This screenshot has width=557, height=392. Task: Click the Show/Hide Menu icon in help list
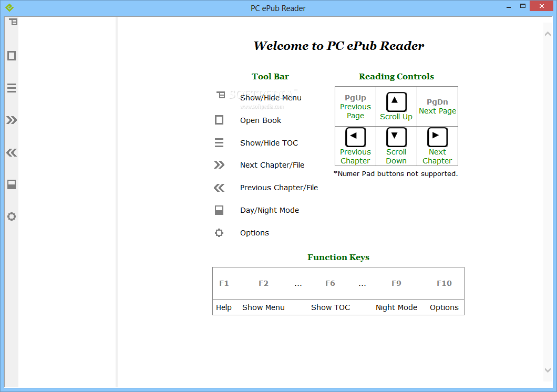pos(221,95)
